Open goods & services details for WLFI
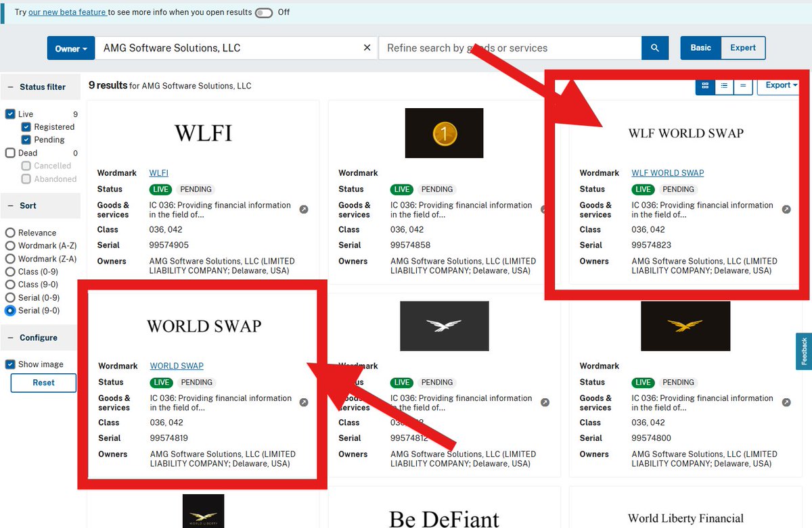This screenshot has width=812, height=528. click(304, 210)
